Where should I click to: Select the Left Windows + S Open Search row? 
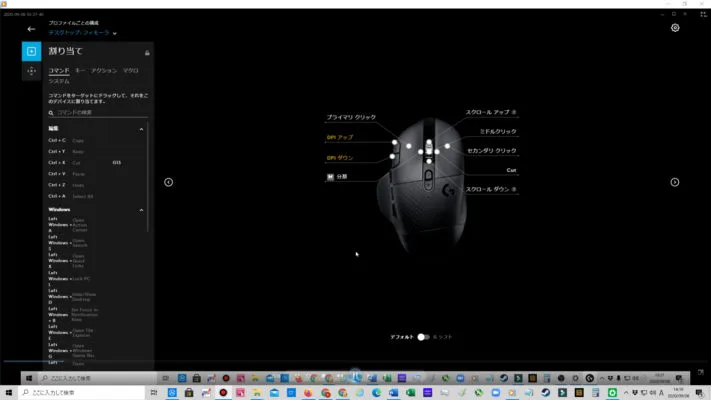(95, 243)
